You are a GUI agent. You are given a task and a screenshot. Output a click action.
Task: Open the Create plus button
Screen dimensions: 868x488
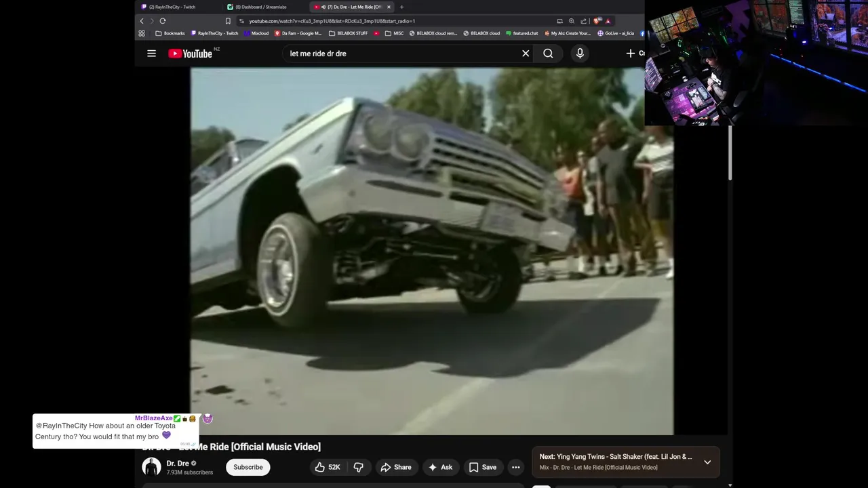point(635,54)
